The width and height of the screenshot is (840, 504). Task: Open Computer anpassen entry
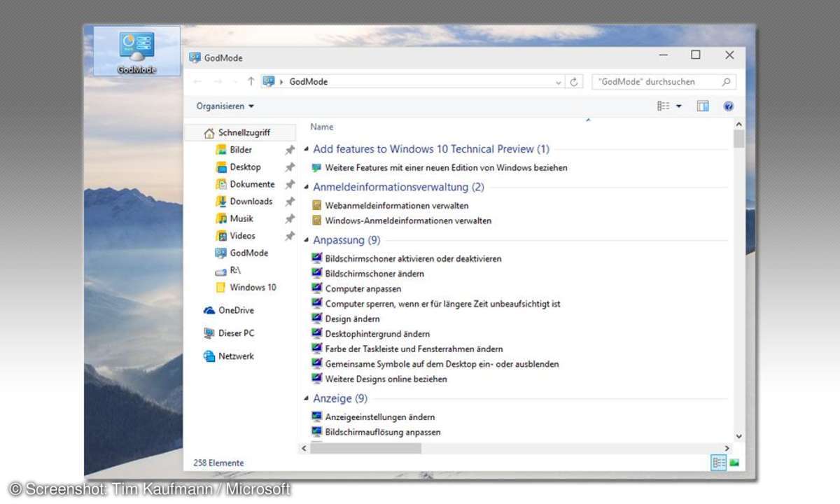point(363,288)
